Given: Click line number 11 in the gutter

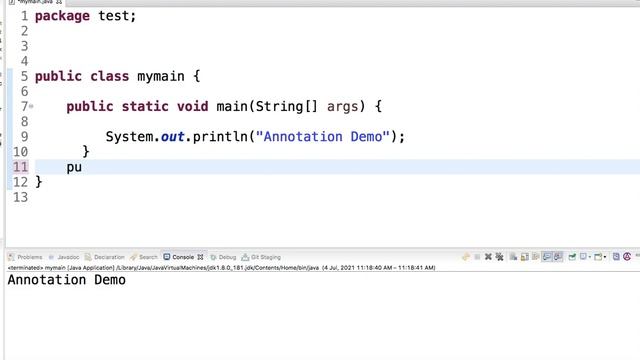Looking at the screenshot, I should [x=20, y=167].
